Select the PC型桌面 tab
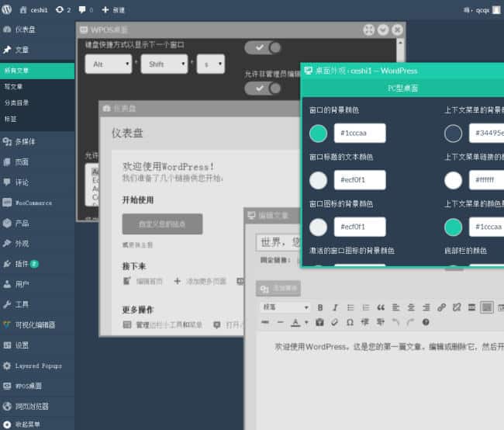Viewport: 504px width, 430px height. click(x=402, y=88)
